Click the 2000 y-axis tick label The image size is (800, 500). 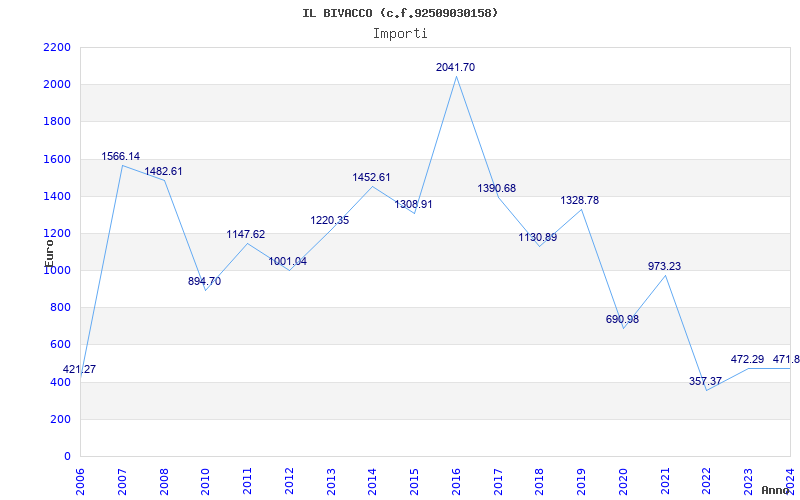[x=57, y=85]
